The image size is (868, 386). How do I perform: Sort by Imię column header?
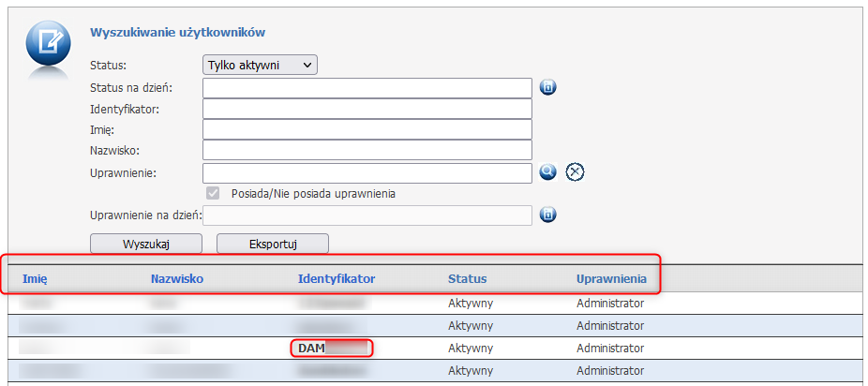pos(35,278)
